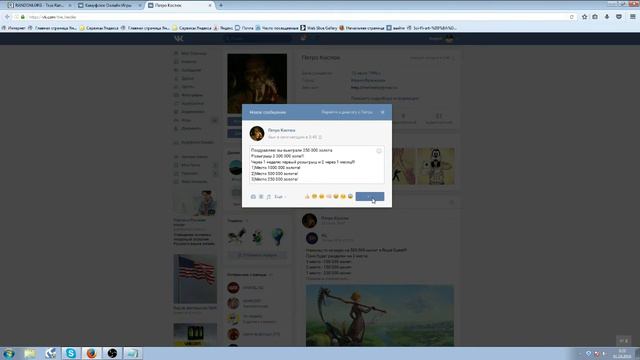
Task: Click the VK header search field
Action: coord(258,38)
